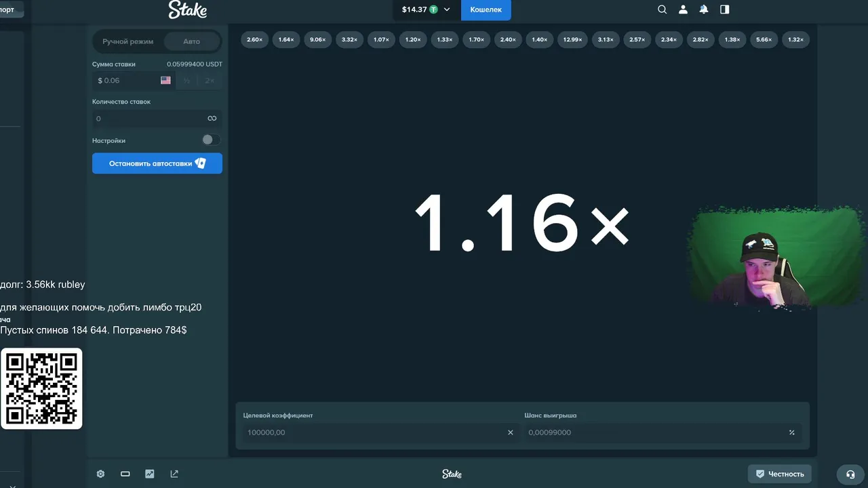The width and height of the screenshot is (868, 488).
Task: Click the QR code image
Action: [x=41, y=388]
